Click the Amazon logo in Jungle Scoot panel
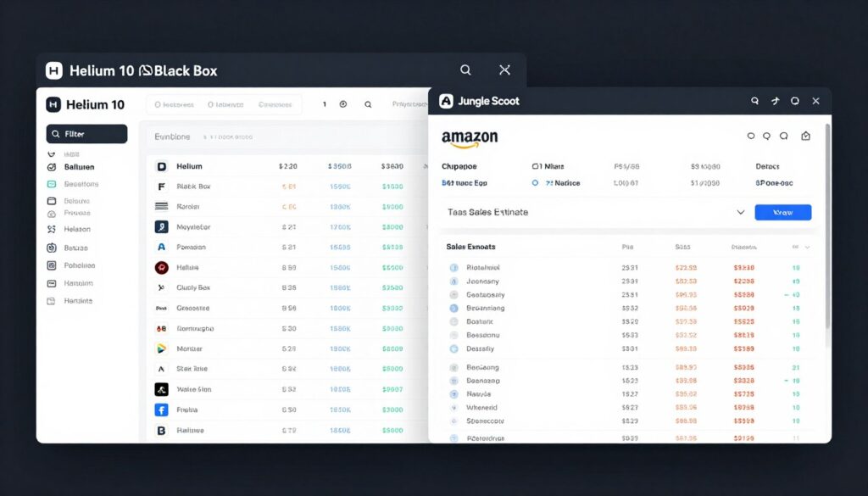The height and width of the screenshot is (496, 868). point(470,137)
